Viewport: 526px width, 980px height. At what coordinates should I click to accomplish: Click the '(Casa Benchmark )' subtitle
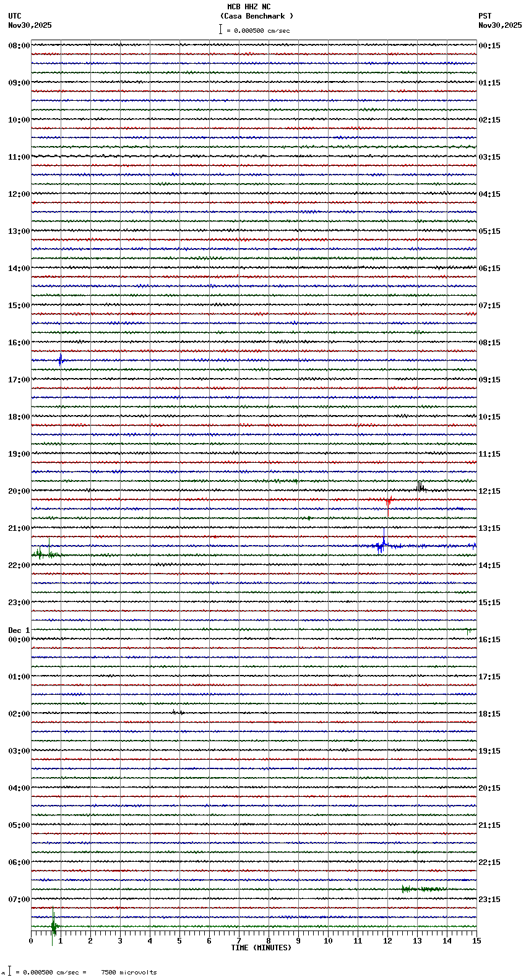[x=257, y=16]
